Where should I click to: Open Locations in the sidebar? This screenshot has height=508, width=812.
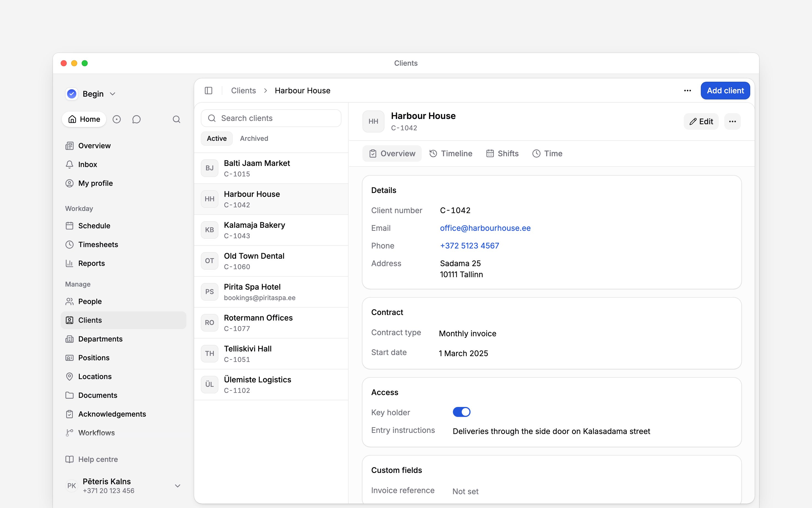[124, 377]
